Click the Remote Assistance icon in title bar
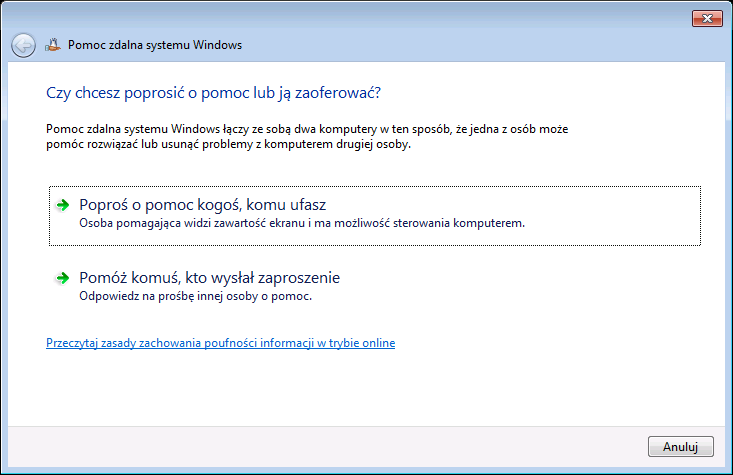This screenshot has width=733, height=475. (x=54, y=45)
